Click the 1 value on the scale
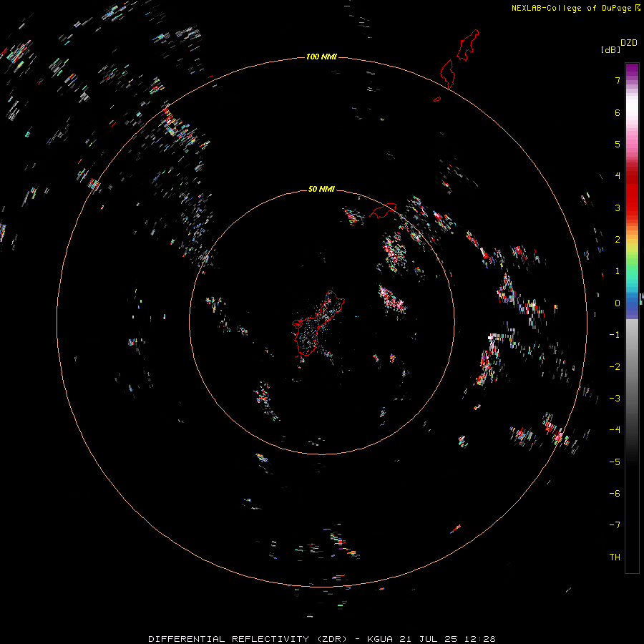 [618, 271]
